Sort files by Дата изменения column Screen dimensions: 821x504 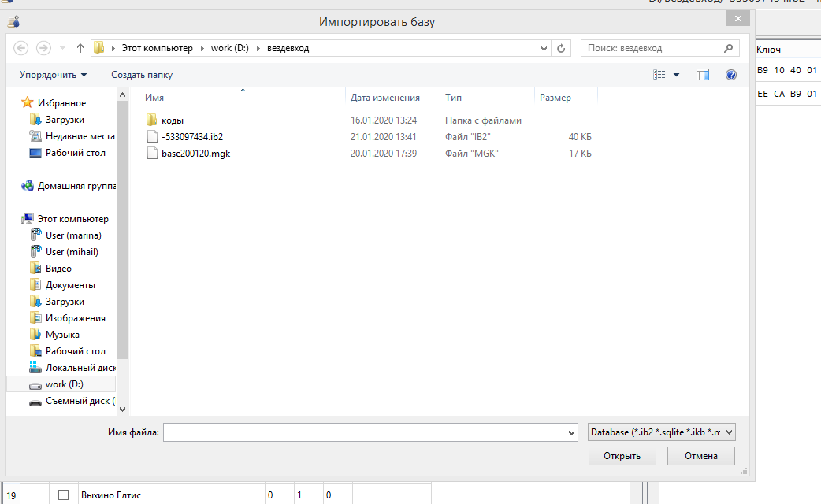[384, 98]
